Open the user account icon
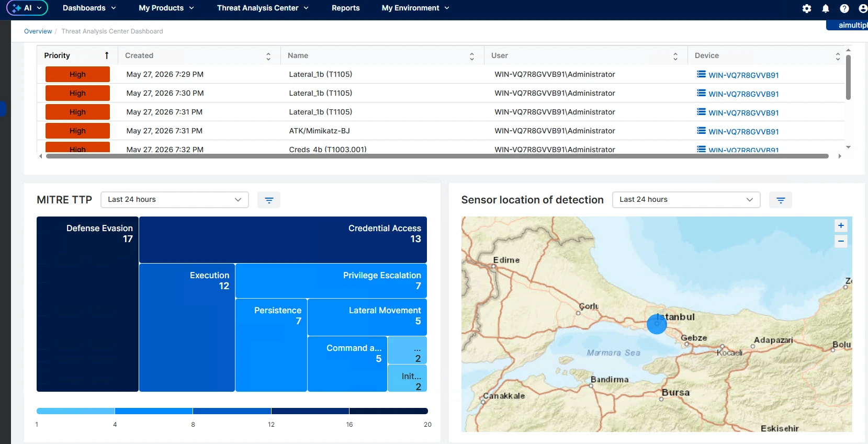This screenshot has height=444, width=868. pos(863,8)
